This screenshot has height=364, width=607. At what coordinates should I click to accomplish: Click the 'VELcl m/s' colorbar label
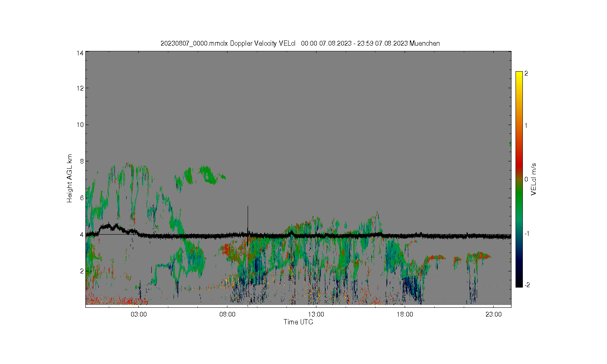(x=534, y=179)
